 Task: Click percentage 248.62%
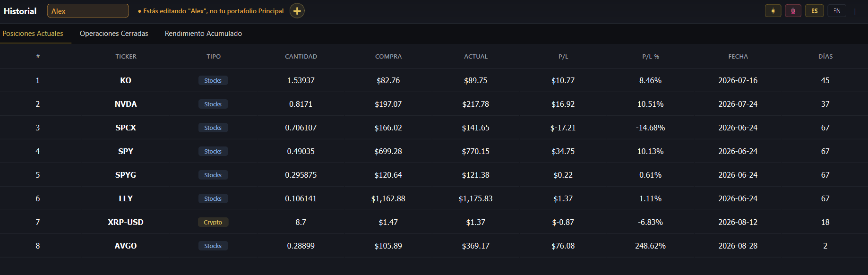point(651,246)
